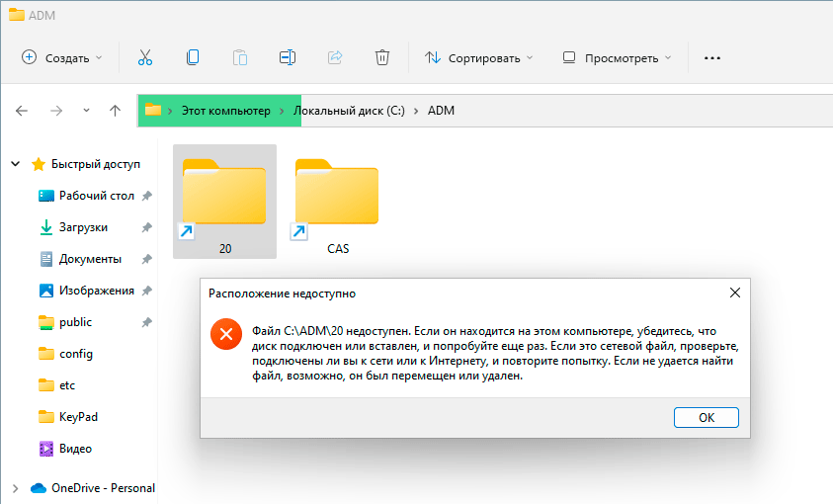Open the Создать dropdown
833x504 pixels.
coord(62,58)
